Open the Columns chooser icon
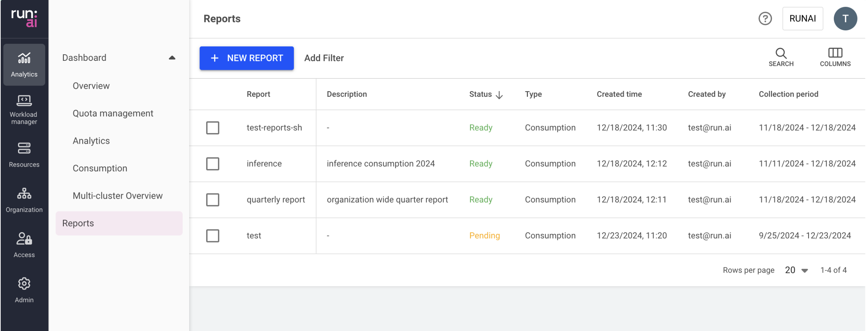This screenshot has height=331, width=868. [835, 57]
